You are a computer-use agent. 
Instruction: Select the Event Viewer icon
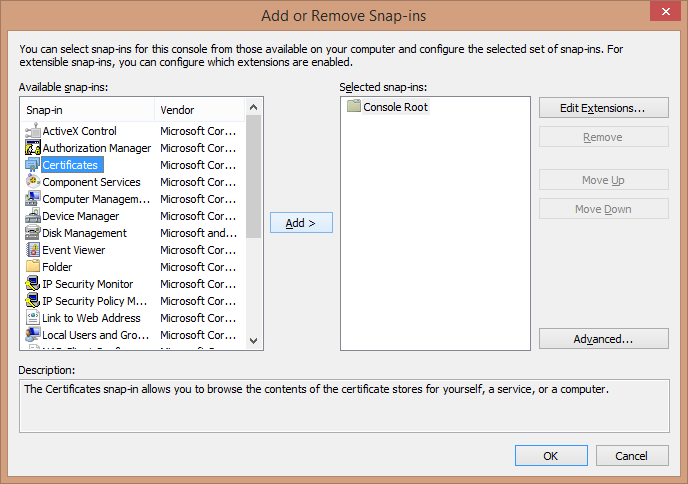pos(32,250)
